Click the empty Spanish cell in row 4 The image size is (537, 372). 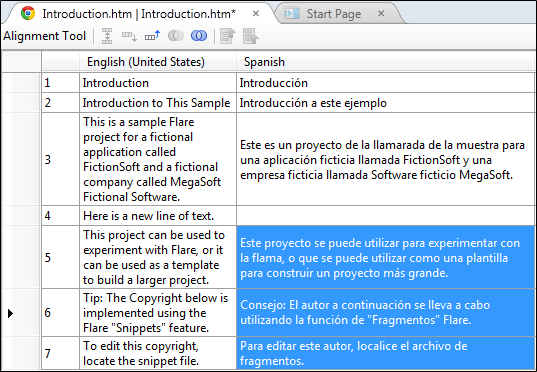[386, 216]
